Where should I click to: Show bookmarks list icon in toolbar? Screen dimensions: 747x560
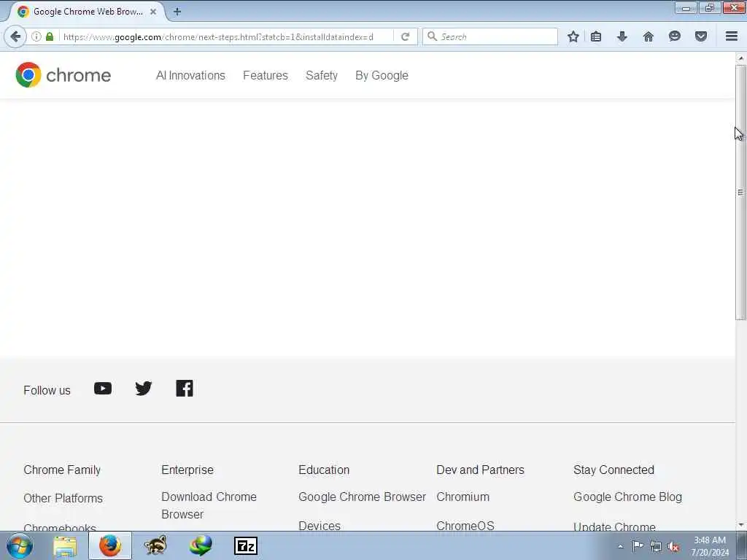tap(596, 36)
